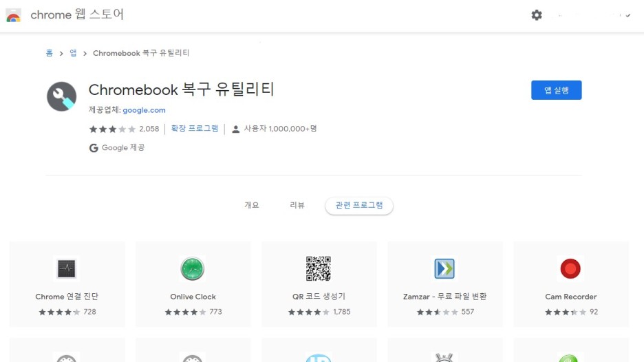Click the Chrome Web Store rainbow logo
This screenshot has width=644, height=362.
pyautogui.click(x=14, y=15)
